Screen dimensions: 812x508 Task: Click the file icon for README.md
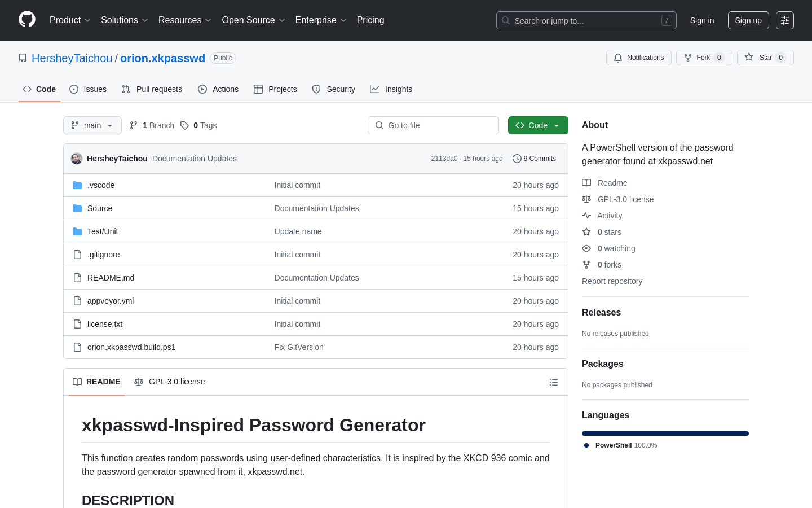77,278
